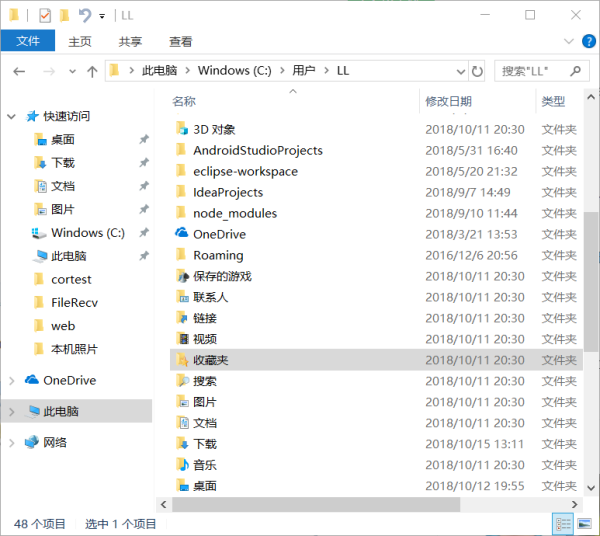This screenshot has height=536, width=600.
Task: Open the address bar history dropdown
Action: coord(461,72)
